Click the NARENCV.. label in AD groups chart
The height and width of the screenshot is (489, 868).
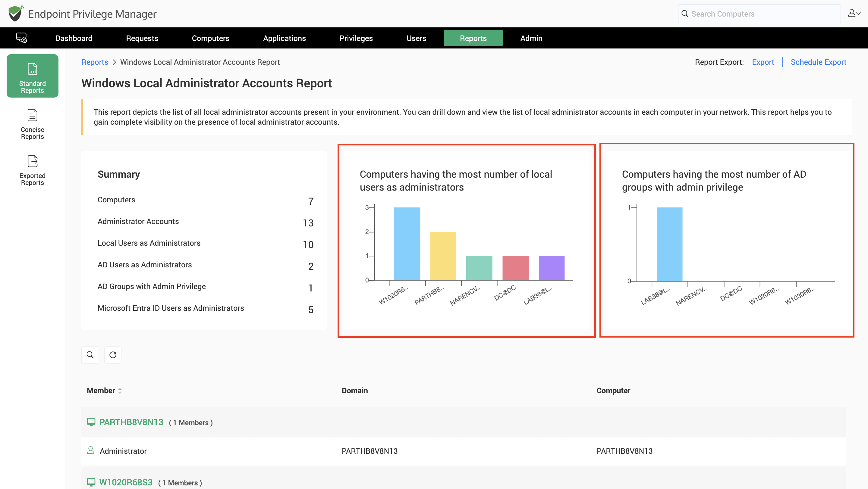click(691, 296)
